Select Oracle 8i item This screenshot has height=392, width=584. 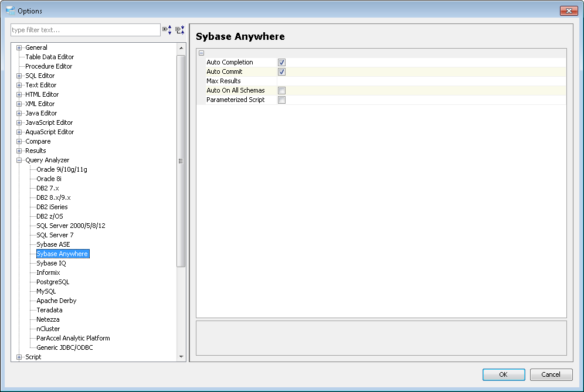tap(49, 179)
